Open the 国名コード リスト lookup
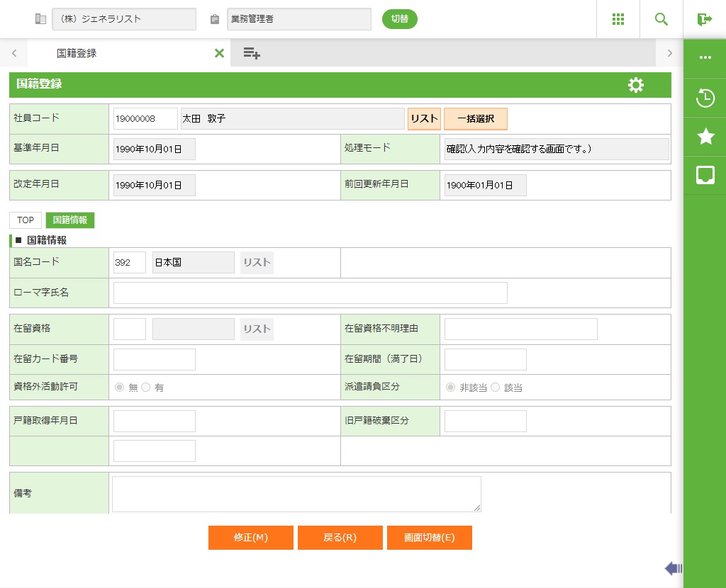Image resolution: width=726 pixels, height=588 pixels. [257, 262]
